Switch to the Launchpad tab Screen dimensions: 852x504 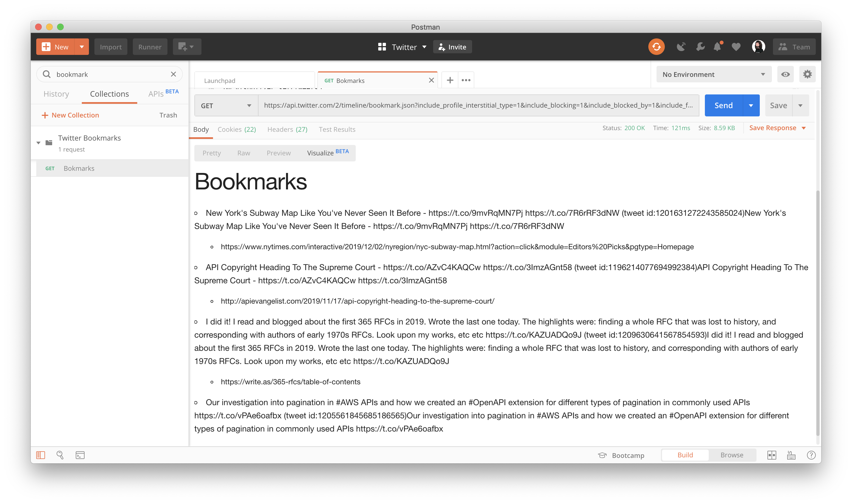click(x=255, y=80)
